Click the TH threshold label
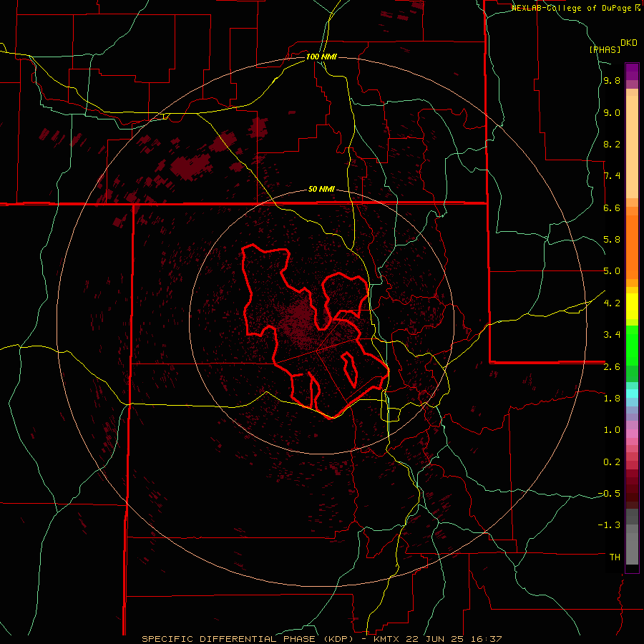644x644 pixels. [x=615, y=557]
